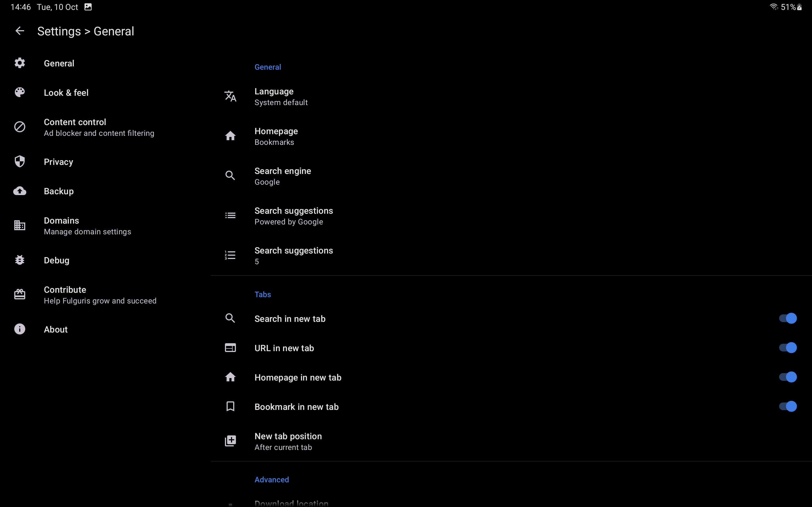Click the Privacy shield icon

(20, 162)
